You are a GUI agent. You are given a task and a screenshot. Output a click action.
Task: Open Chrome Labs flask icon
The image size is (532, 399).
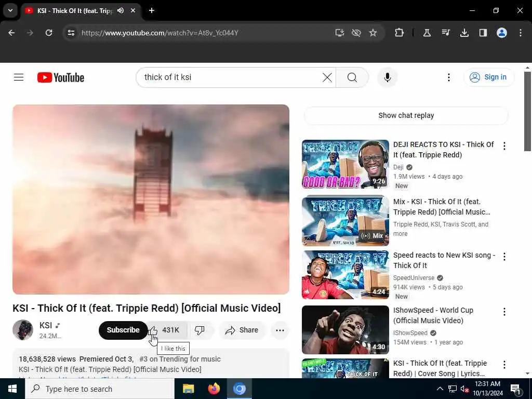tap(427, 33)
